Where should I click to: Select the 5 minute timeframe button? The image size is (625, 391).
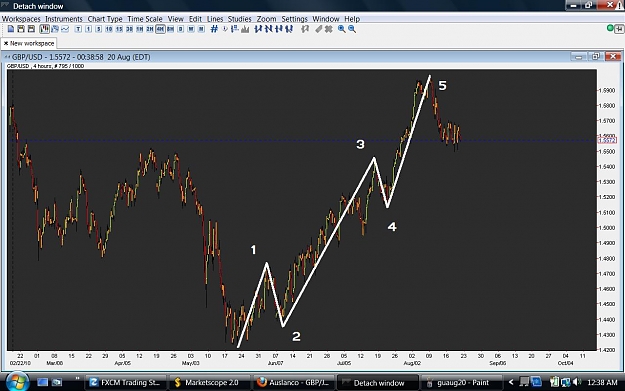(98, 29)
